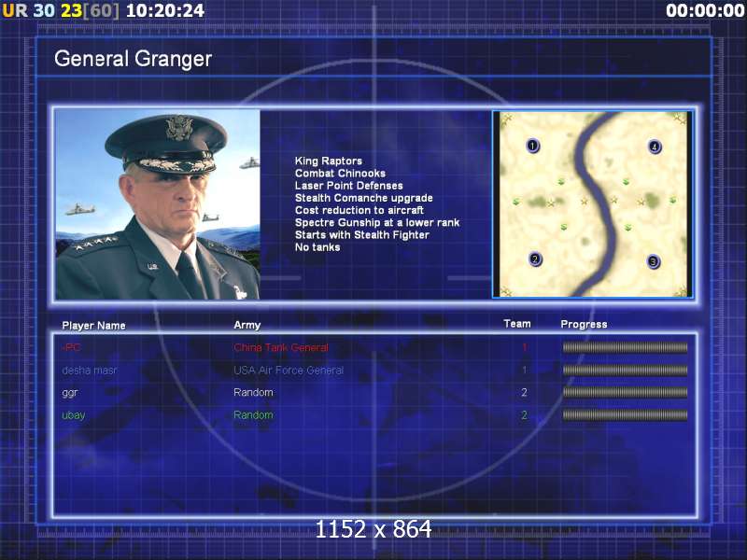Select start position 3 on the minimap
The width and height of the screenshot is (747, 560).
pos(653,261)
